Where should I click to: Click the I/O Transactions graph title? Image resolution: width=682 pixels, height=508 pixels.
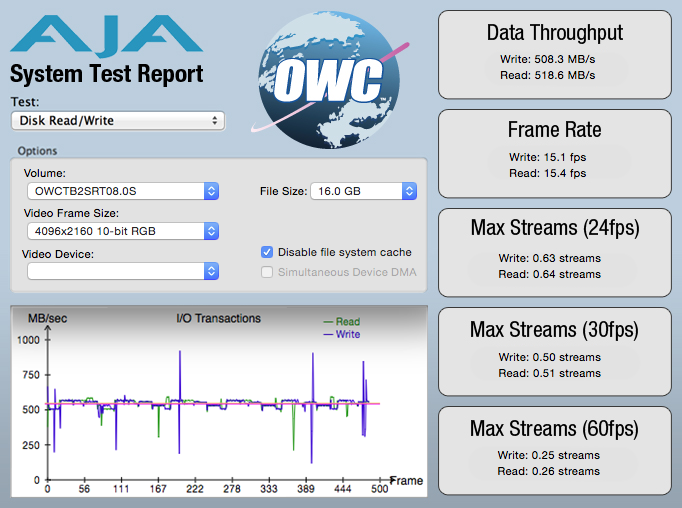(218, 319)
